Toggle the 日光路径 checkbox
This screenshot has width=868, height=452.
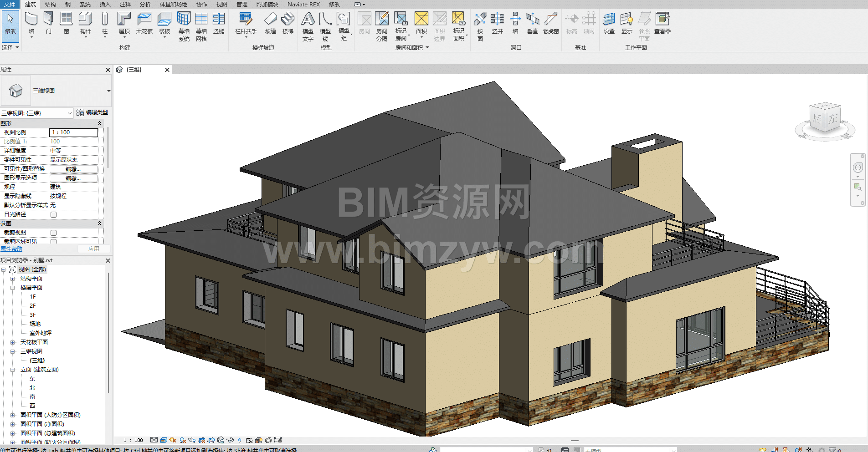point(54,214)
